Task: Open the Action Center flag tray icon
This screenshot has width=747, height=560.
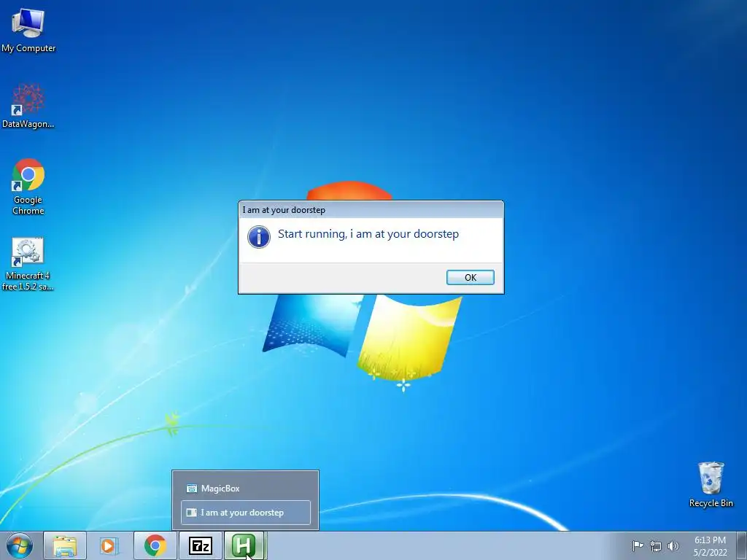Action: (638, 545)
